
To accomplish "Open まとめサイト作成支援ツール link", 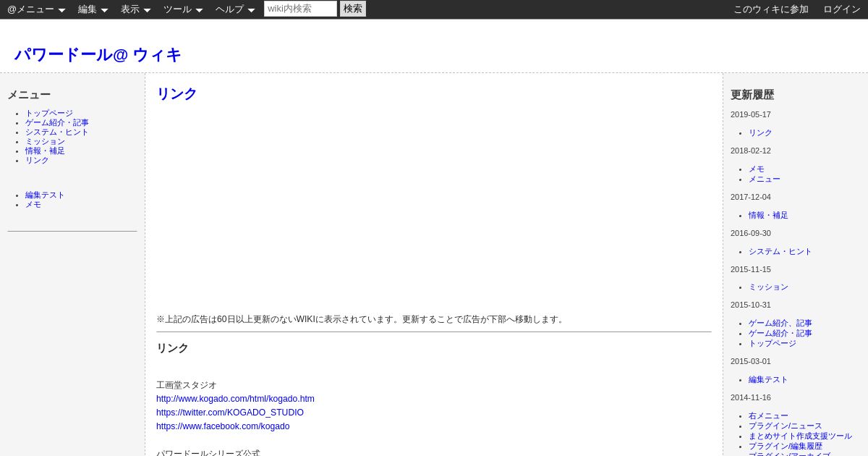I will pyautogui.click(x=800, y=436).
